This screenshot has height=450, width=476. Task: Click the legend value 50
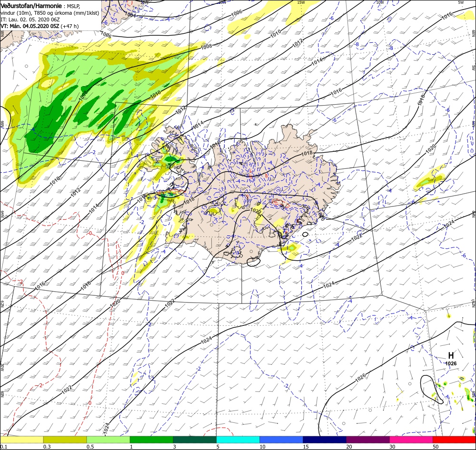tap(436, 447)
